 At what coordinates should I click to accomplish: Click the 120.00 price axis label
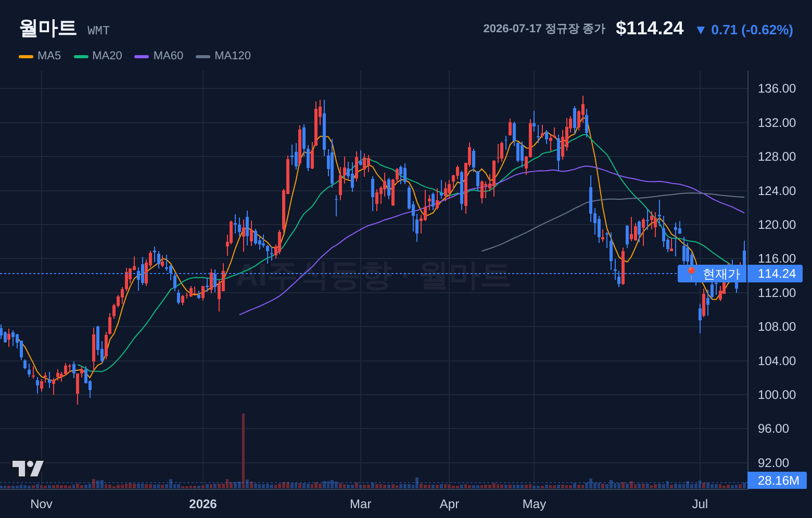pyautogui.click(x=777, y=225)
